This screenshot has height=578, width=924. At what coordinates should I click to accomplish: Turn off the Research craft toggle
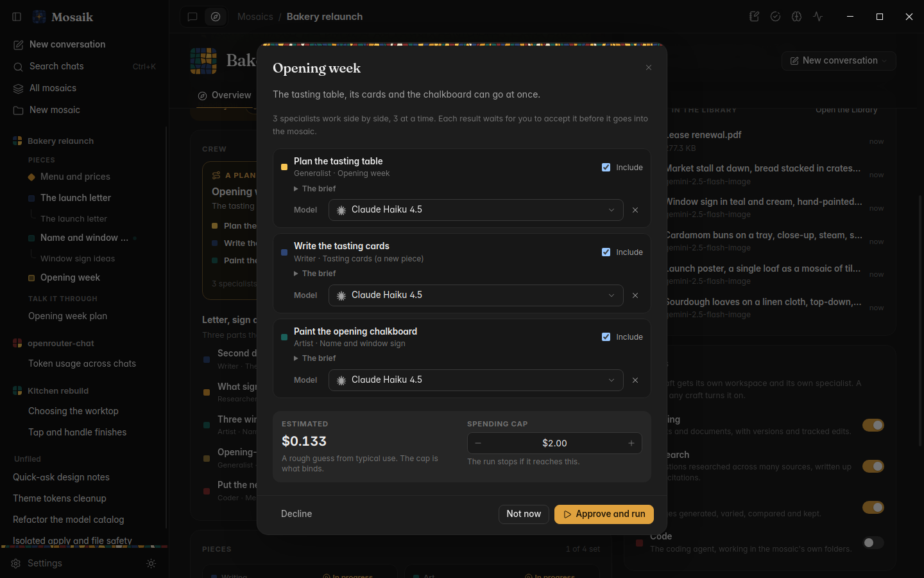[x=873, y=466]
